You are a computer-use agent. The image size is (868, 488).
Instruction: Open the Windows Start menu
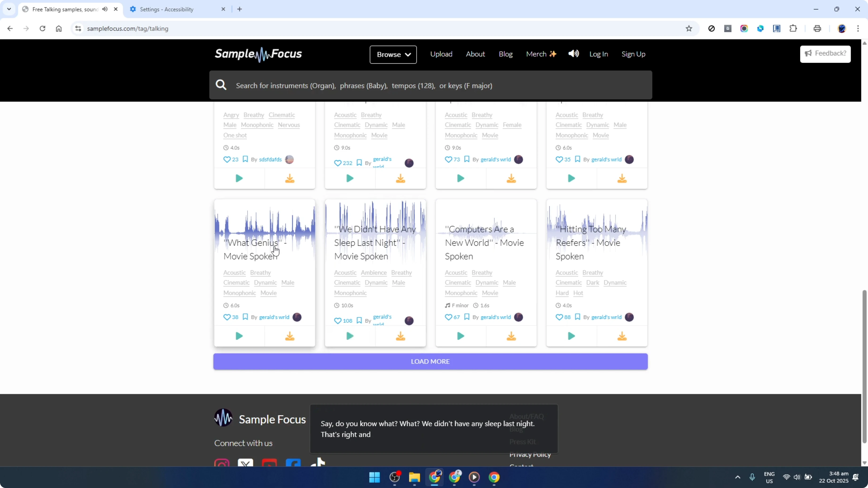(374, 477)
